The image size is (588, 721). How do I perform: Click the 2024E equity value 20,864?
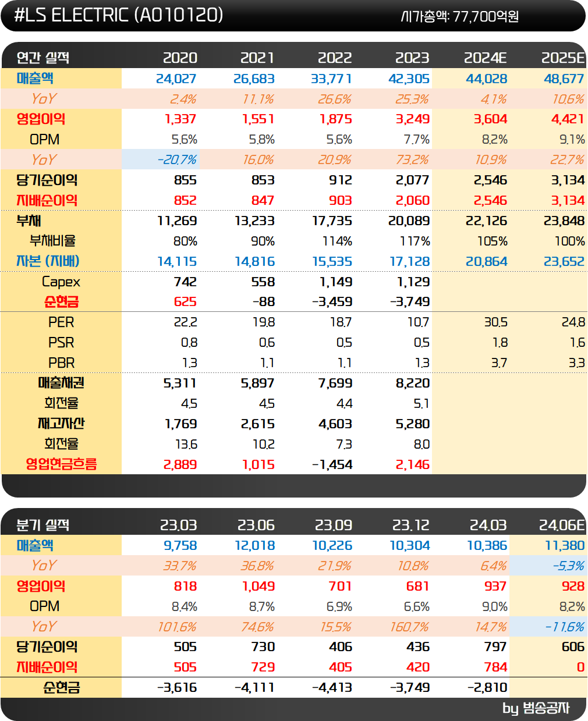pos(486,261)
